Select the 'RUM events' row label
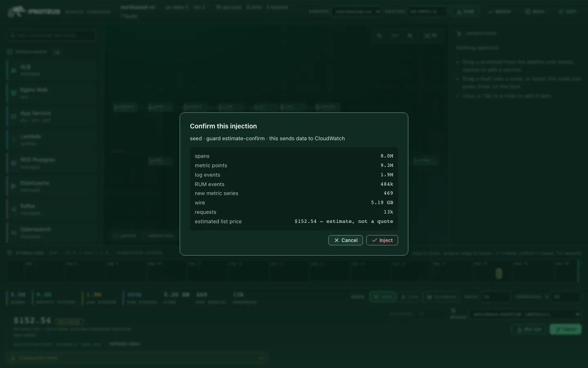 pos(209,184)
